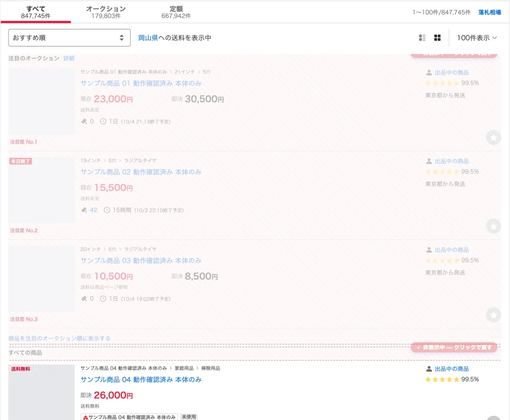Add サンプル商品 03 to watchlist star
This screenshot has width=510, height=420.
coord(493,315)
